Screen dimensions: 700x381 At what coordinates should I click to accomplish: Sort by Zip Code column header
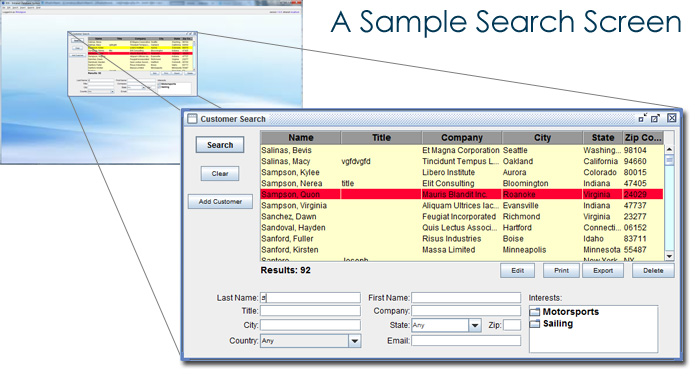point(643,138)
